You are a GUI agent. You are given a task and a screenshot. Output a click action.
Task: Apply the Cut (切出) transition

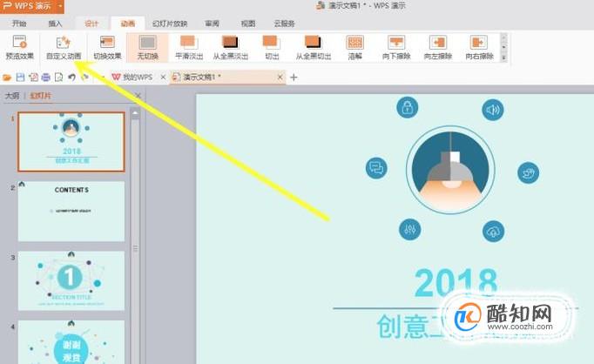[272, 48]
